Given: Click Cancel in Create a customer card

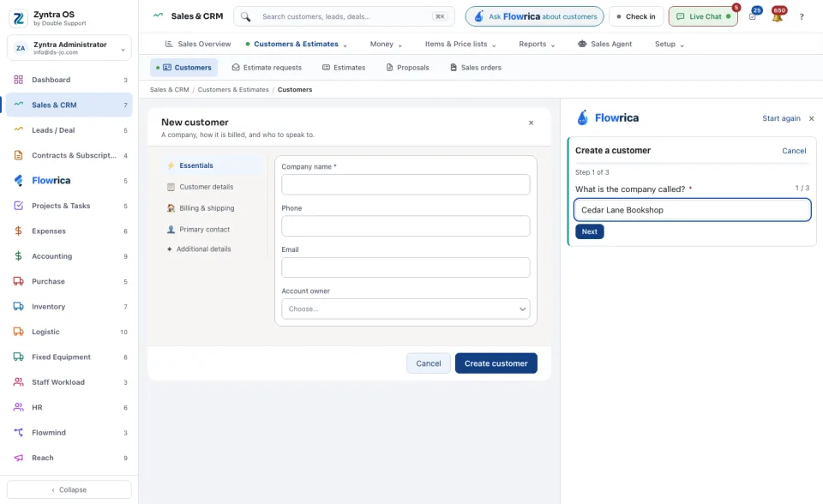Looking at the screenshot, I should pyautogui.click(x=794, y=151).
